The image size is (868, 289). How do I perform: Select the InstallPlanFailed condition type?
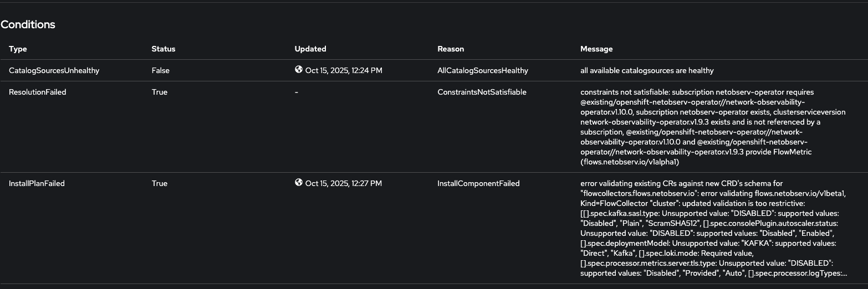pos(37,183)
